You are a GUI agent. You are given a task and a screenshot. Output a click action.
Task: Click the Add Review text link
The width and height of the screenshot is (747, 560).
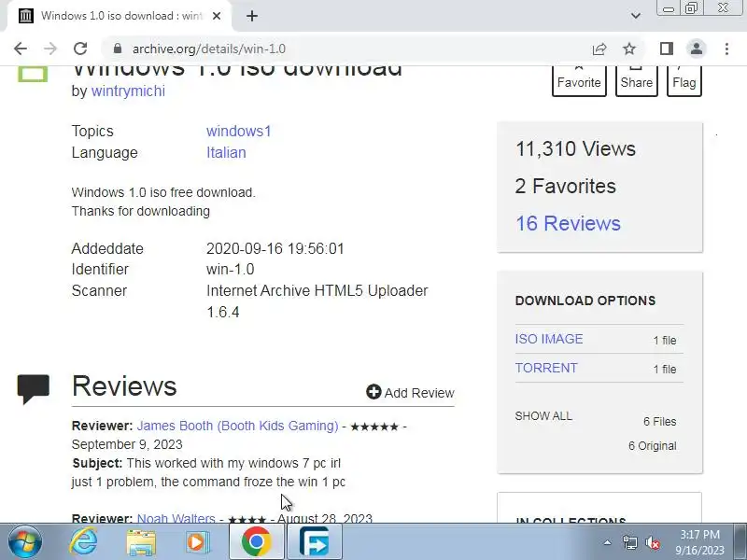(419, 393)
